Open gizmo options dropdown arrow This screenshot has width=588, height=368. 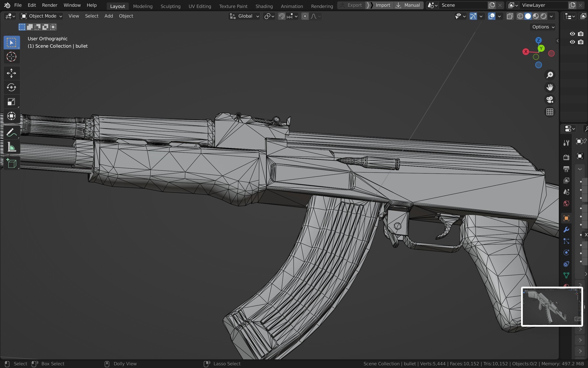tap(481, 16)
